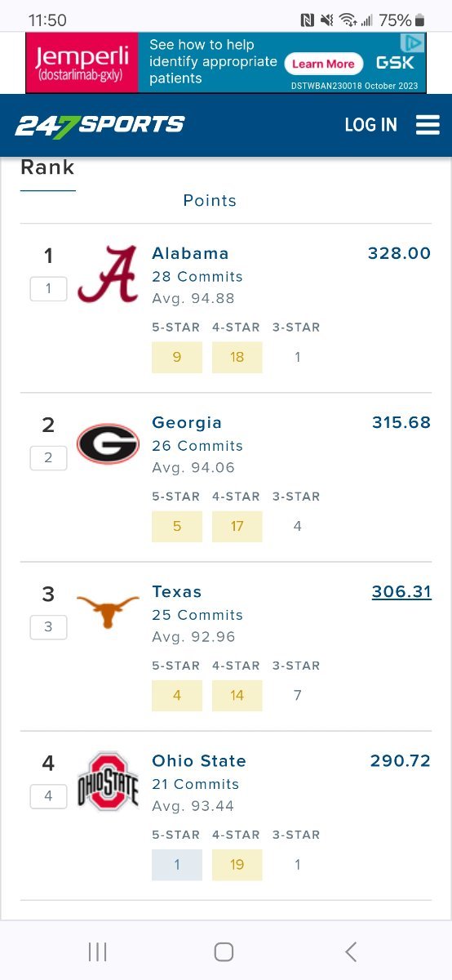Open the Texas 306.31 points link
Image resolution: width=452 pixels, height=980 pixels.
(x=401, y=591)
